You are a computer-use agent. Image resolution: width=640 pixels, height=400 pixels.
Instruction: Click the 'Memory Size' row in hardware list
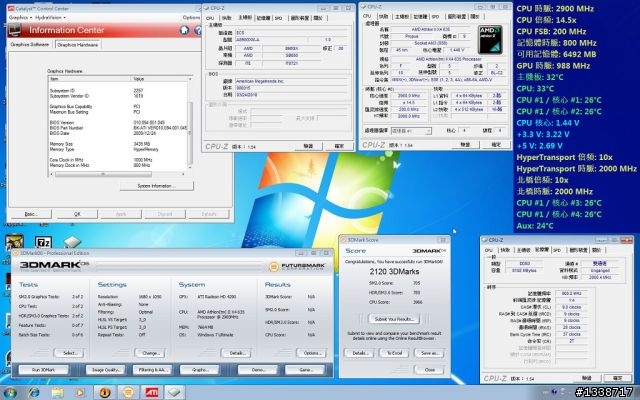coord(118,144)
